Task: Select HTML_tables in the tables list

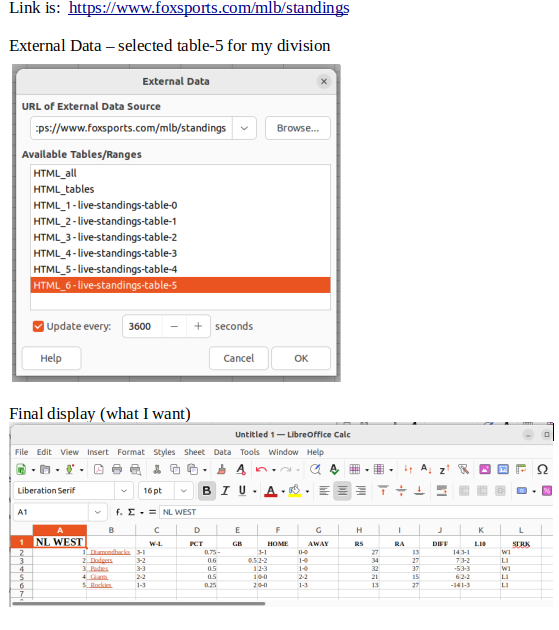Action: (180, 189)
